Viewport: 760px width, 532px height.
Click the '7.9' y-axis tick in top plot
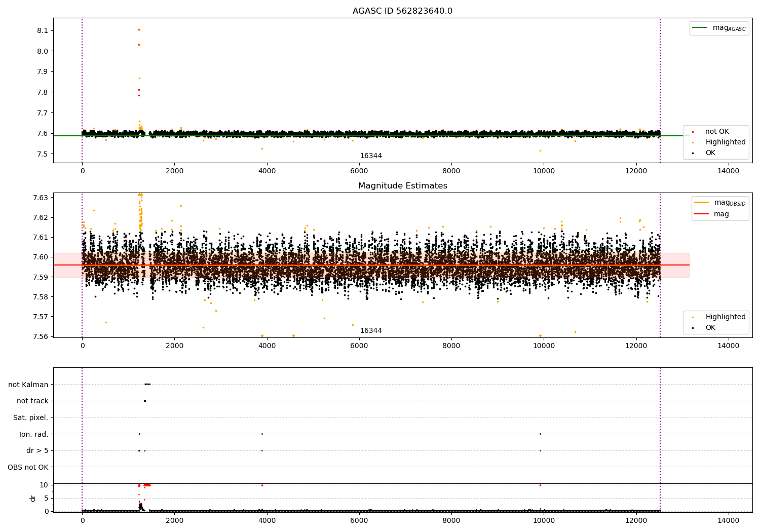[43, 71]
